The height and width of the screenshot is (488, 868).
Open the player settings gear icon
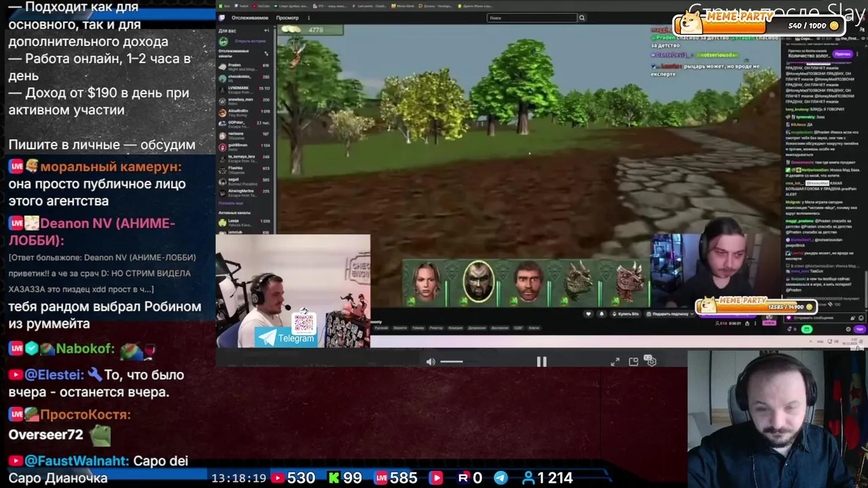point(650,361)
